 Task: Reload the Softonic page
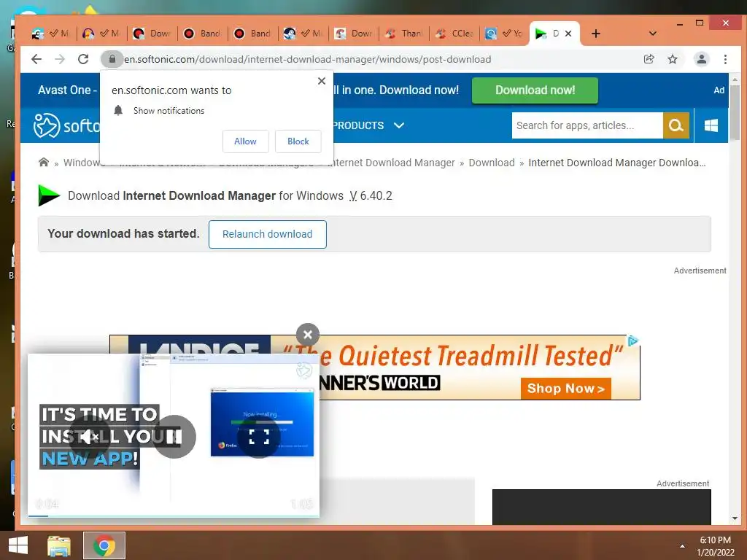pos(83,59)
